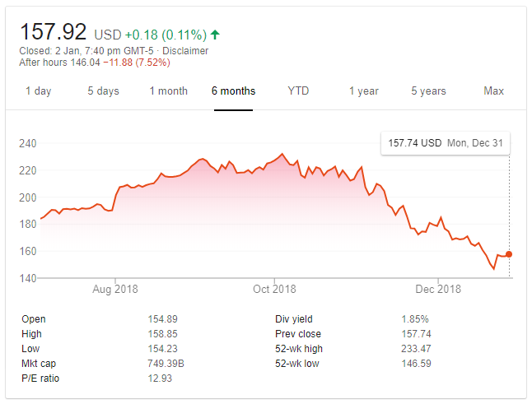Click the green up arrow icon
Screen dimensions: 532x404
coord(216,35)
